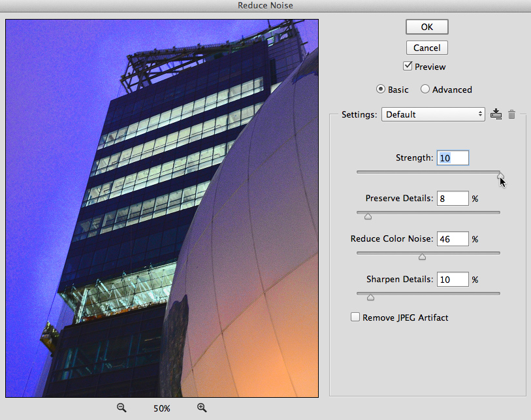531x420 pixels.
Task: Cancel the Reduce Noise dialog
Action: click(427, 48)
